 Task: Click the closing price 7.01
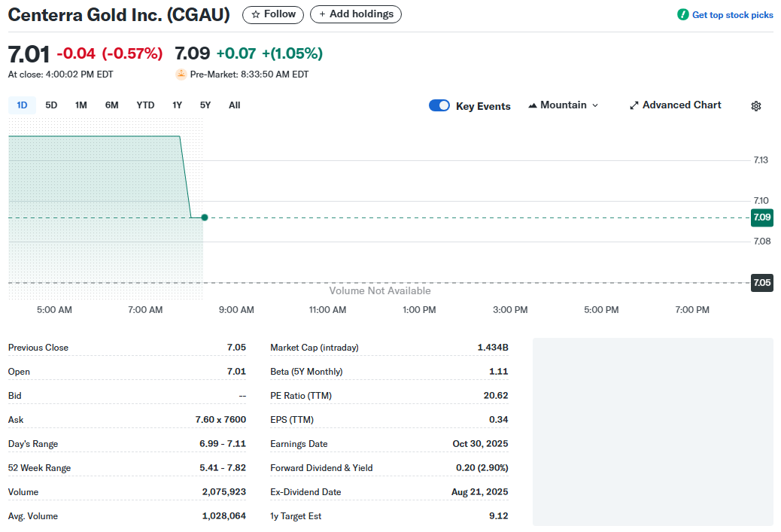(x=29, y=53)
